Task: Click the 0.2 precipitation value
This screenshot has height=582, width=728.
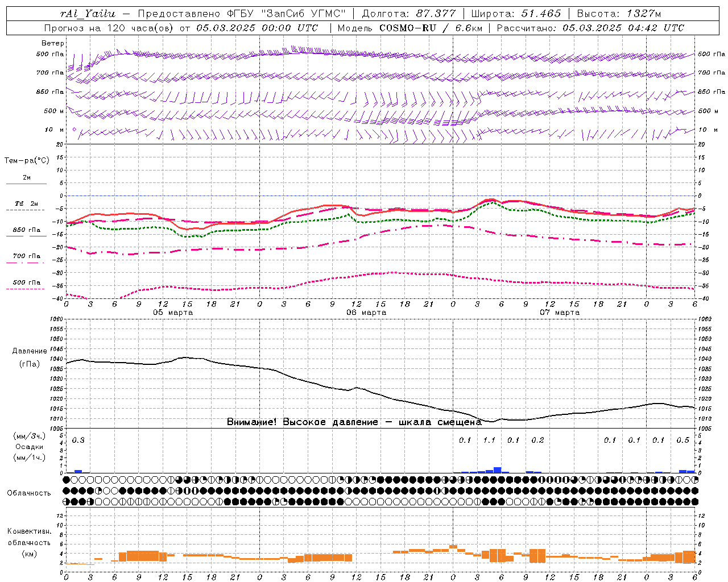Action: pyautogui.click(x=537, y=440)
